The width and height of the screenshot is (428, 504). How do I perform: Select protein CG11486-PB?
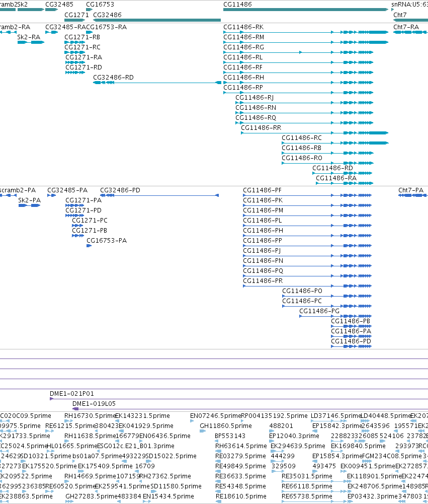(x=351, y=321)
